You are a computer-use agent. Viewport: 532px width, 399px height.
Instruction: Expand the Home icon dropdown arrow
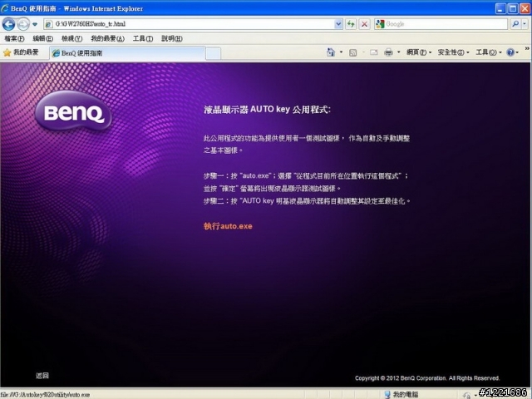click(342, 52)
